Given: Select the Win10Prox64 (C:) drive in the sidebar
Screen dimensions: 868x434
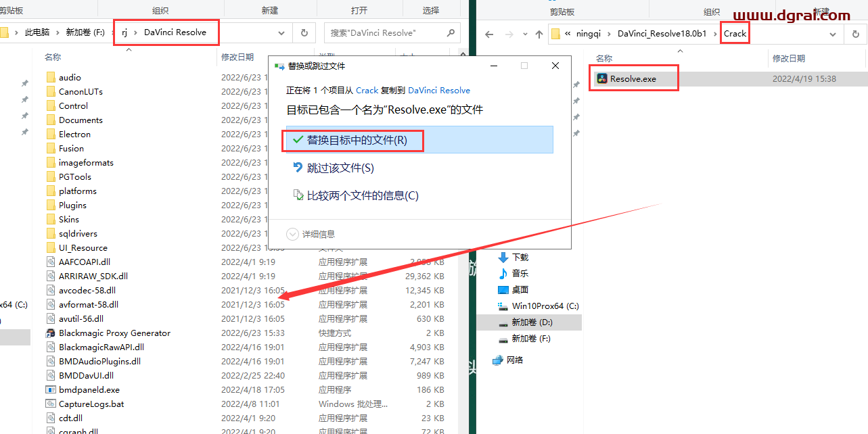Looking at the screenshot, I should click(541, 306).
